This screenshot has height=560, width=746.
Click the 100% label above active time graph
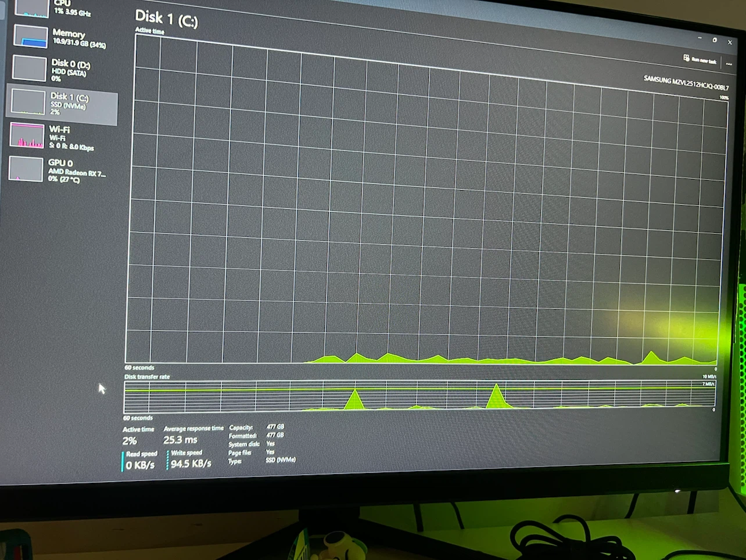point(724,98)
